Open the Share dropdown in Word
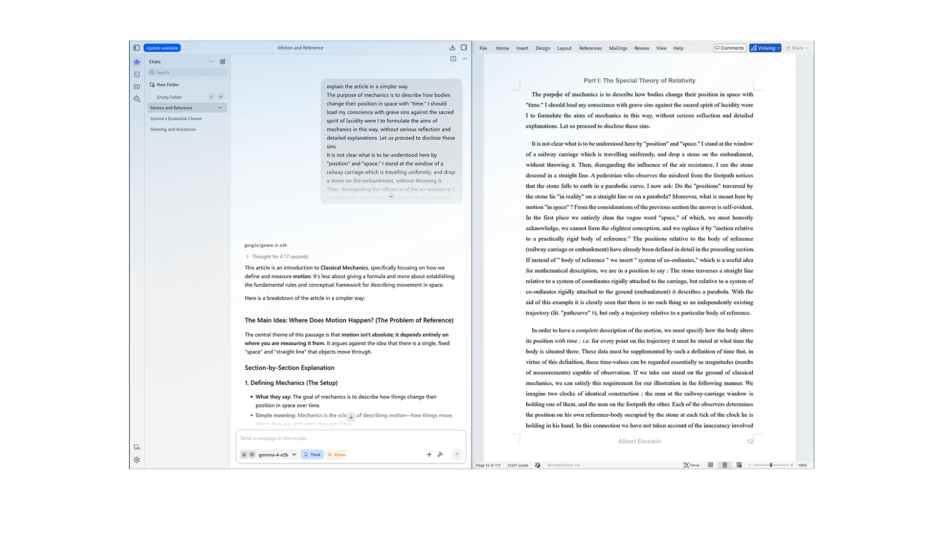This screenshot has width=945, height=560. click(797, 48)
